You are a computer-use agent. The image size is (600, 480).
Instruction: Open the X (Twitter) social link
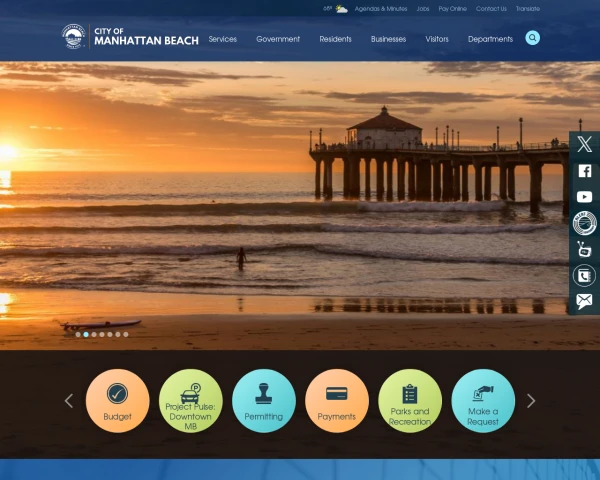(x=584, y=145)
